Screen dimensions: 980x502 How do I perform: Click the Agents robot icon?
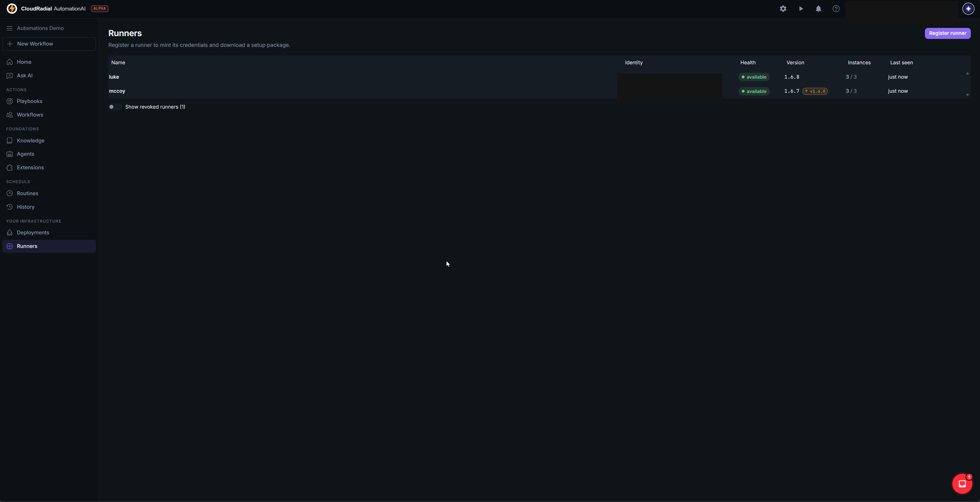[x=9, y=154]
